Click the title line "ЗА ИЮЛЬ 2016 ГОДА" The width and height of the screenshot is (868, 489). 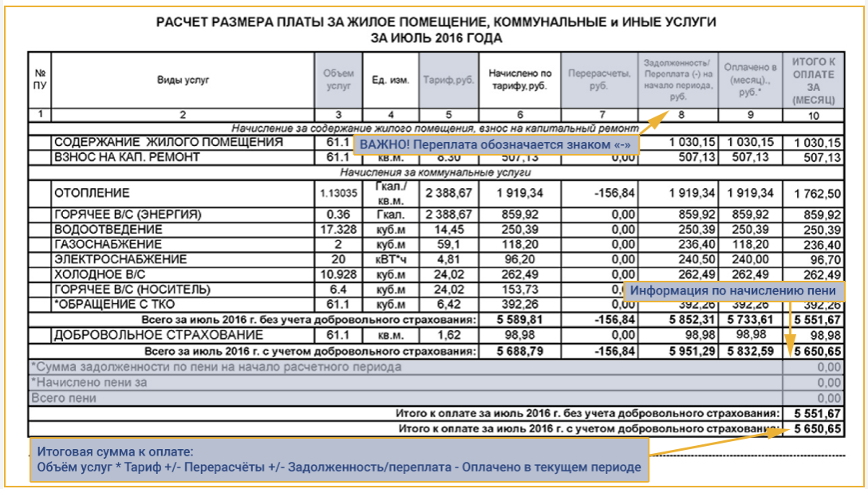(436, 38)
